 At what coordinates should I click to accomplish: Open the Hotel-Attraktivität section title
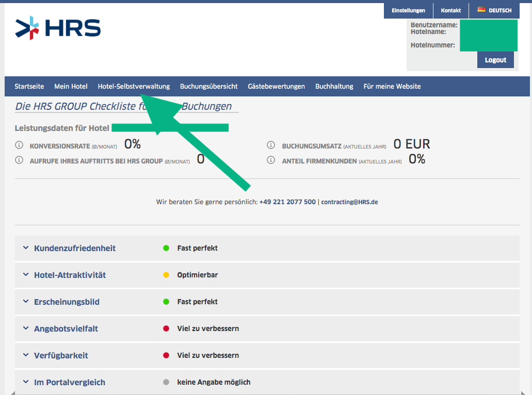(x=70, y=275)
